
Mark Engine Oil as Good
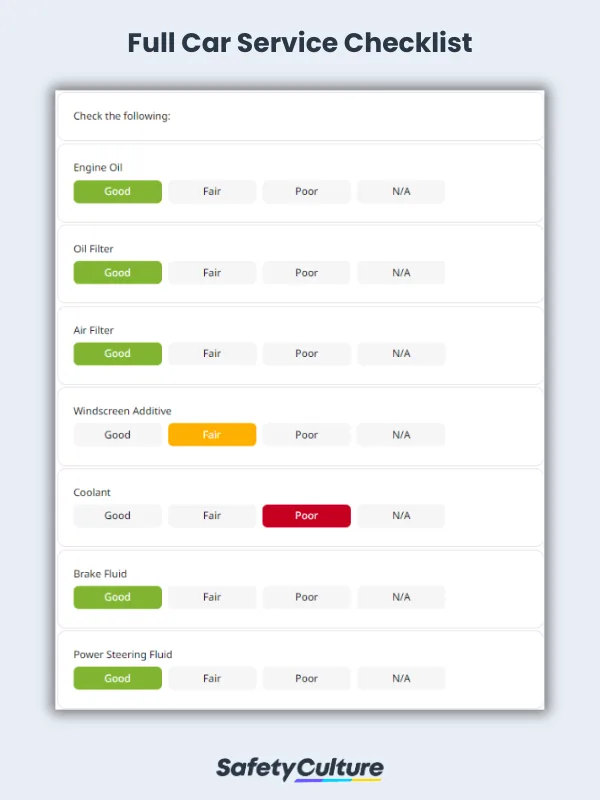pyautogui.click(x=117, y=191)
